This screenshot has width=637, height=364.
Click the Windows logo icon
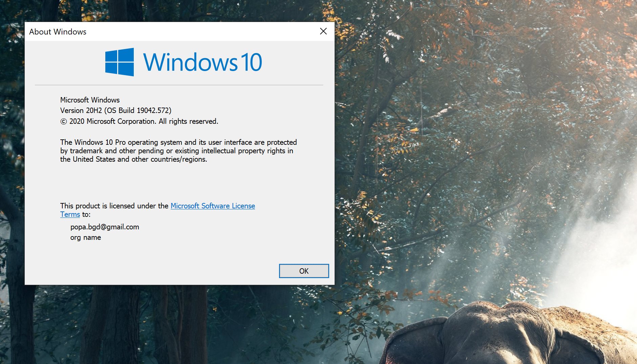click(120, 62)
